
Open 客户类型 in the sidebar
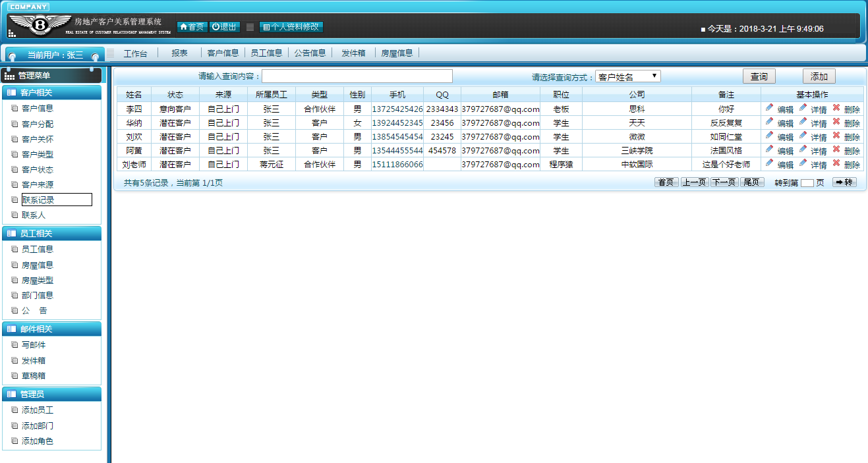[x=38, y=154]
